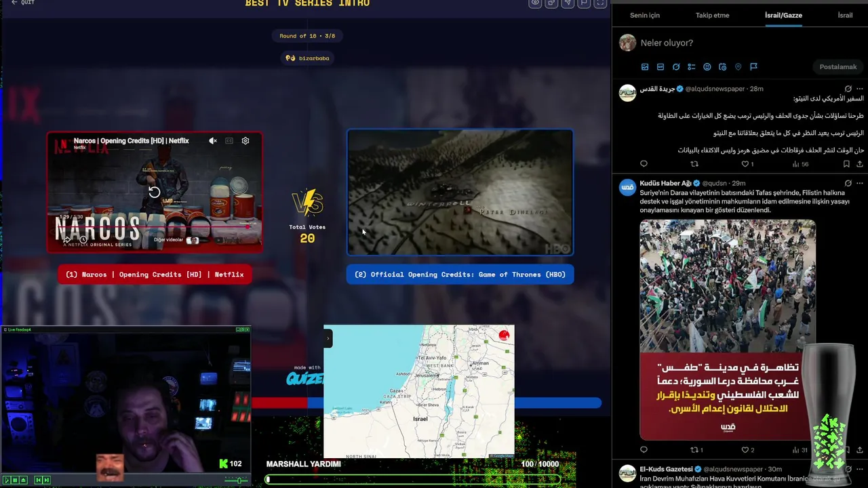Skip to next in Live Feed player
The height and width of the screenshot is (488, 868).
point(46,480)
